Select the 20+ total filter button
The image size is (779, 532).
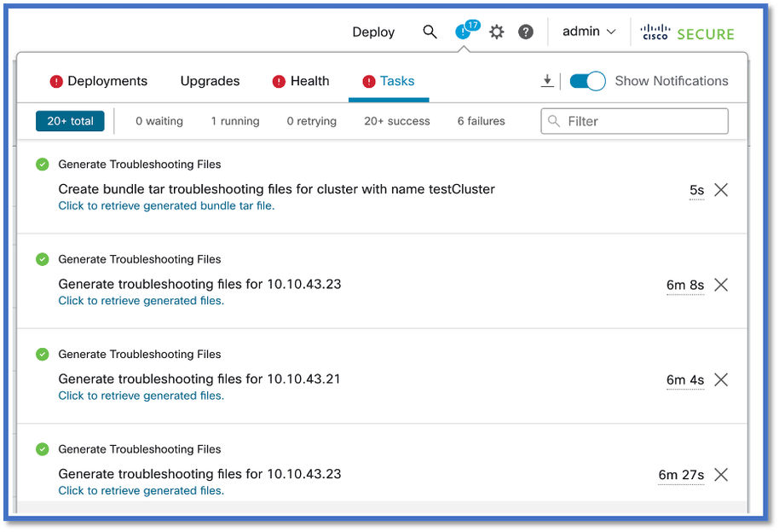(x=70, y=121)
